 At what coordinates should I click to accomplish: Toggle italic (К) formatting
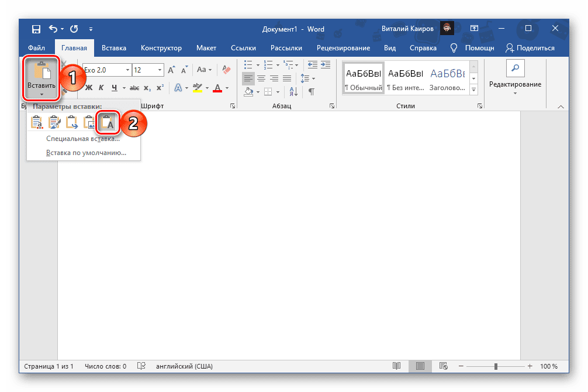coord(101,88)
